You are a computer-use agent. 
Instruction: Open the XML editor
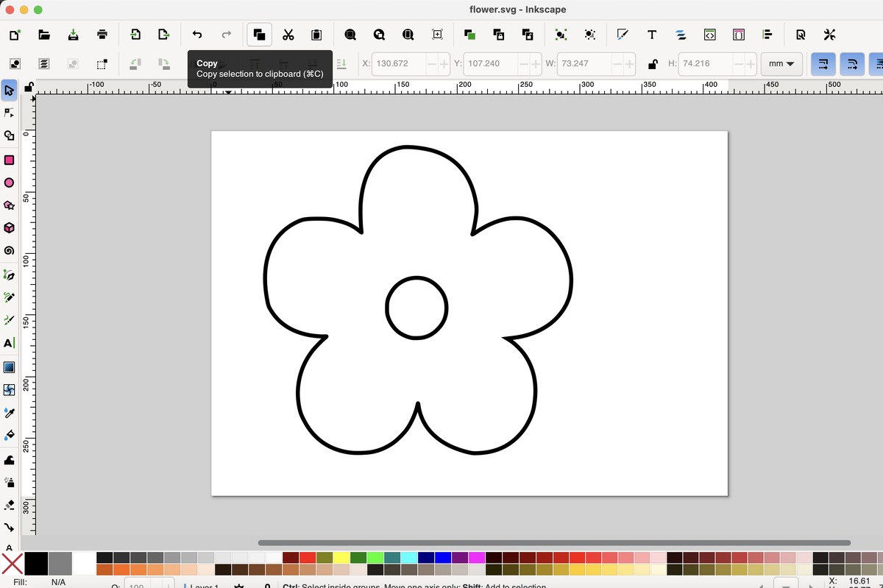[709, 35]
